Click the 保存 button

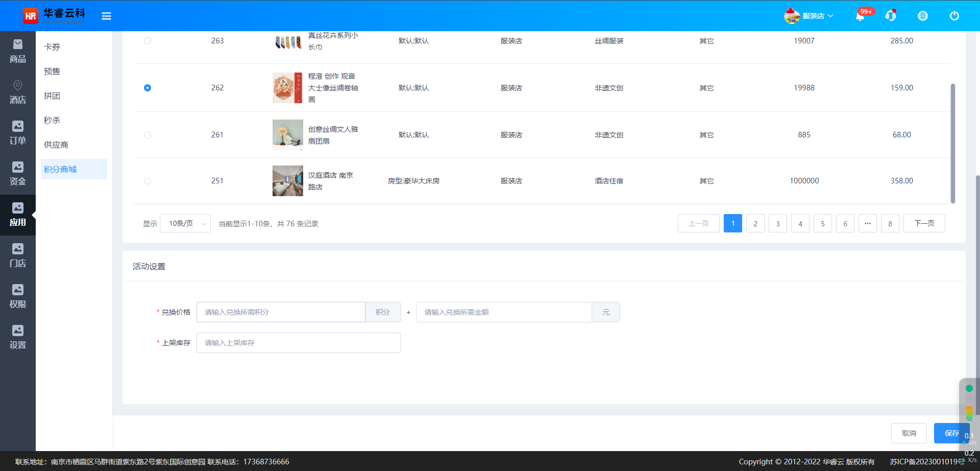[951, 433]
